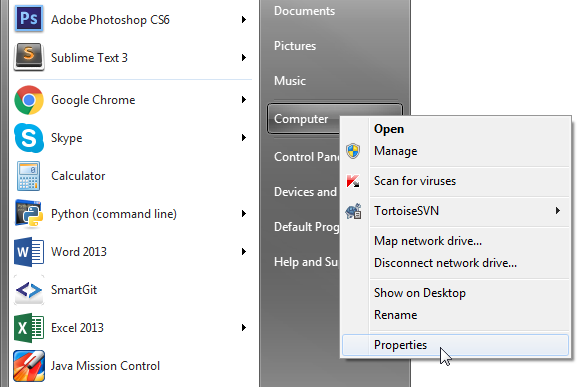581x387 pixels.
Task: Open Java Mission Control icon
Action: tap(29, 366)
